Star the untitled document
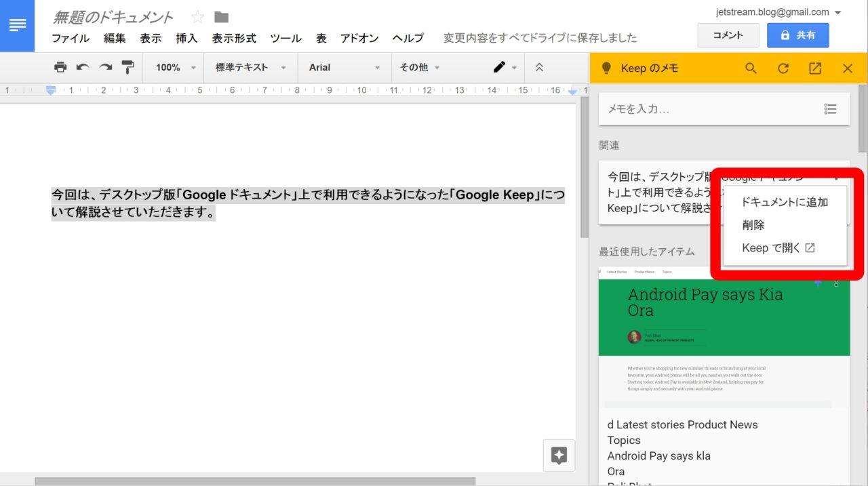Viewport: 868px width, 486px height. click(197, 17)
